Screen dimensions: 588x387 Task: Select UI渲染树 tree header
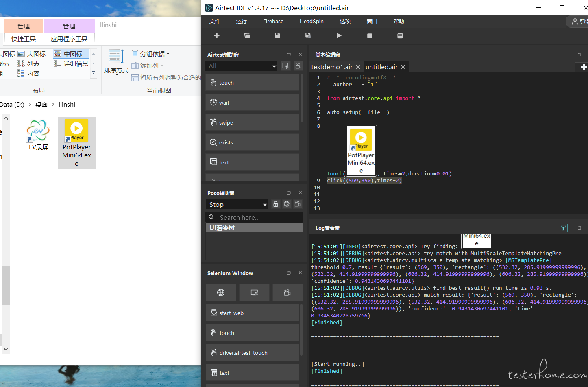pyautogui.click(x=254, y=228)
